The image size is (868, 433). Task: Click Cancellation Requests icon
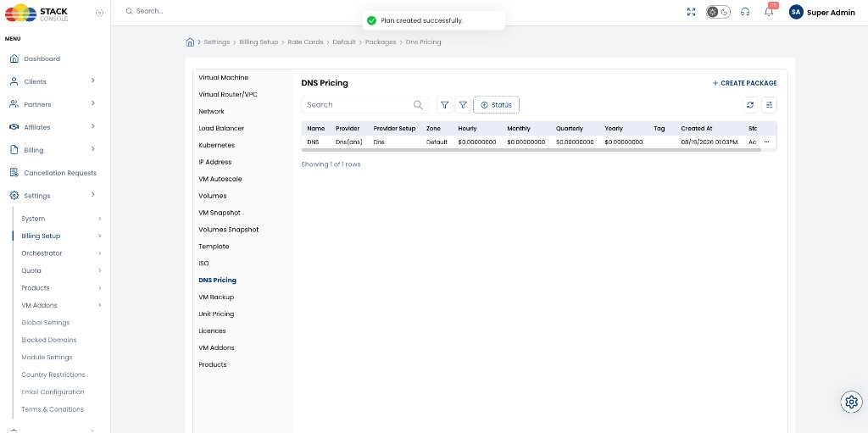click(x=14, y=173)
